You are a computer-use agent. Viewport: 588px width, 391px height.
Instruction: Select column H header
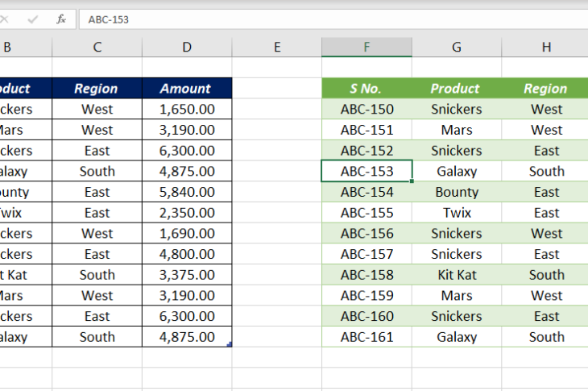pyautogui.click(x=546, y=47)
